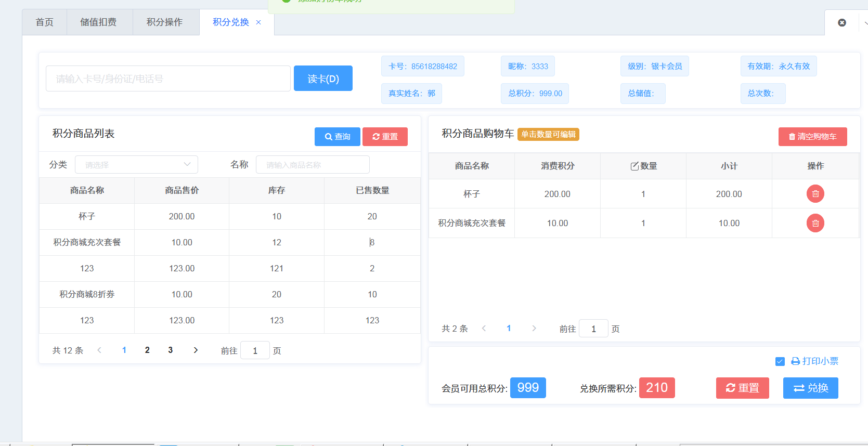Viewport: 868px width, 446px height.
Task: Click the 999 available points badge
Action: 528,388
